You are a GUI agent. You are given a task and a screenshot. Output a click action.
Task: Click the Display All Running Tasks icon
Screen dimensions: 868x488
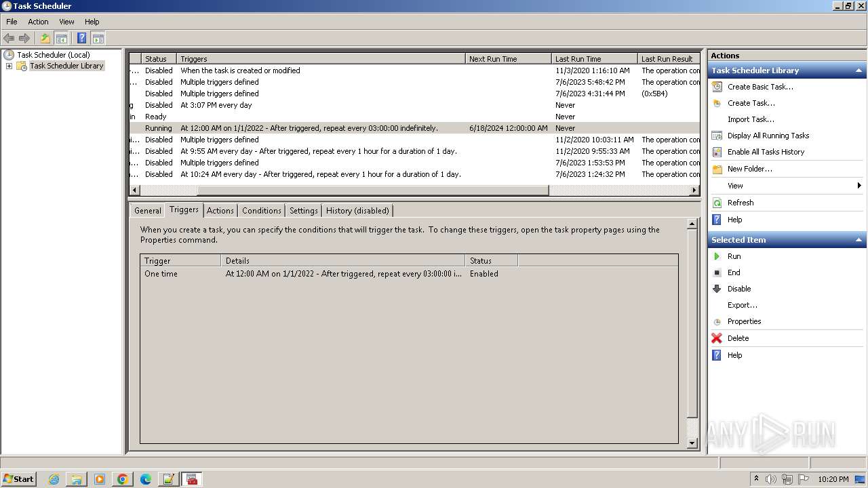[x=717, y=136]
